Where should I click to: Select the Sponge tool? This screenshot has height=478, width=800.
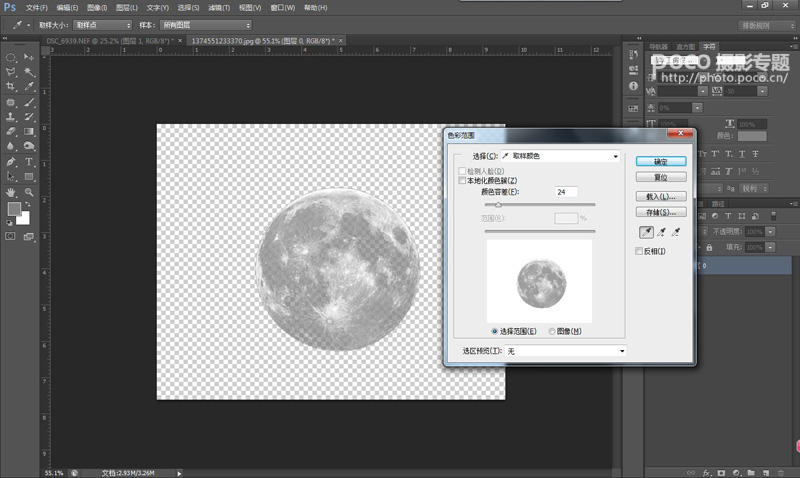click(29, 146)
